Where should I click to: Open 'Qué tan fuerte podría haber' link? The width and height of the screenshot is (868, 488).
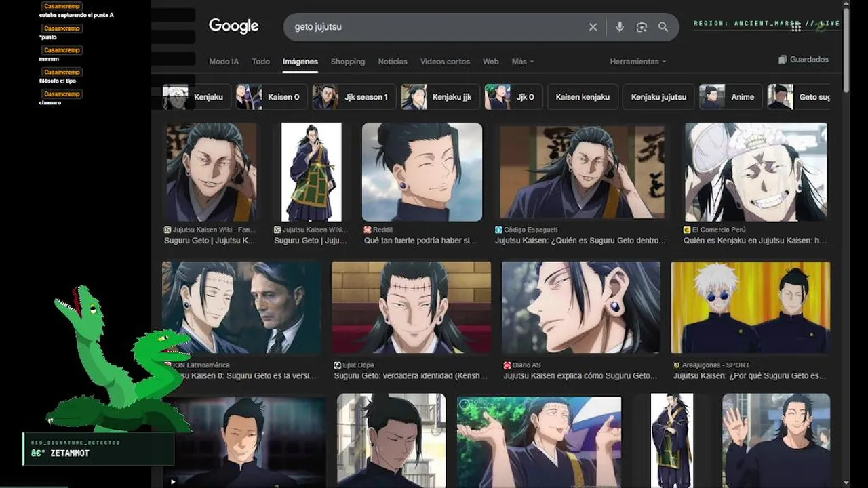click(x=420, y=241)
